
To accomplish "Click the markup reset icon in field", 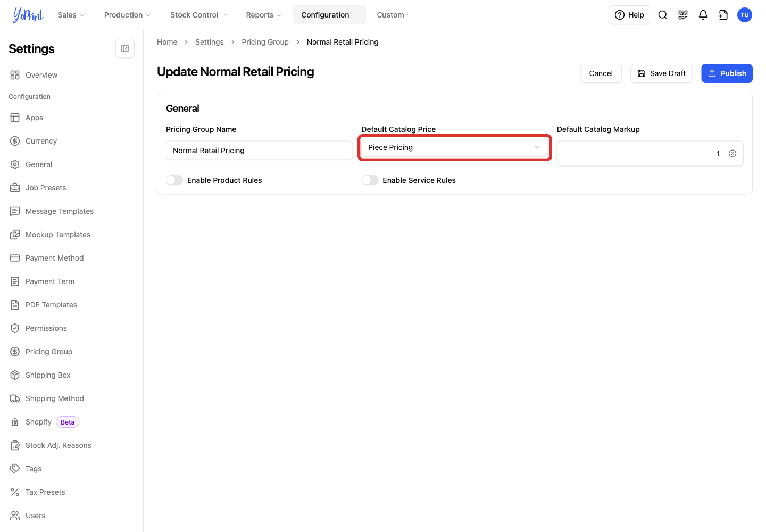I will tap(732, 154).
